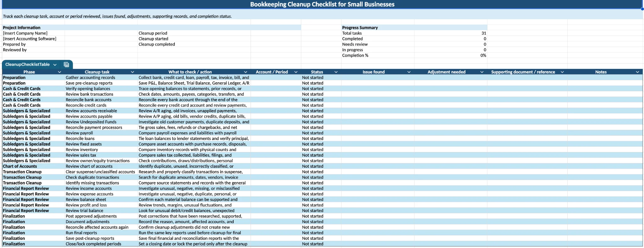Click the Verify opening balances task cell
This screenshot has height=248, width=644.
pyautogui.click(x=101, y=89)
